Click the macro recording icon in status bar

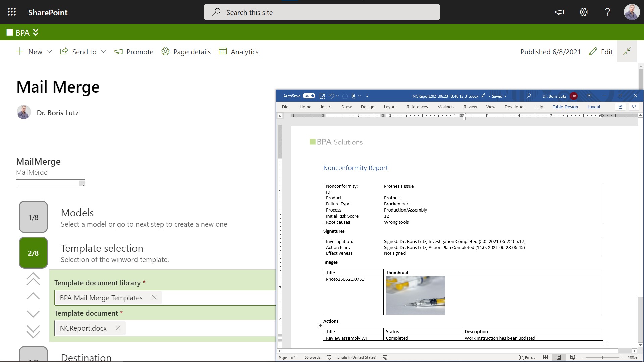pos(385,357)
